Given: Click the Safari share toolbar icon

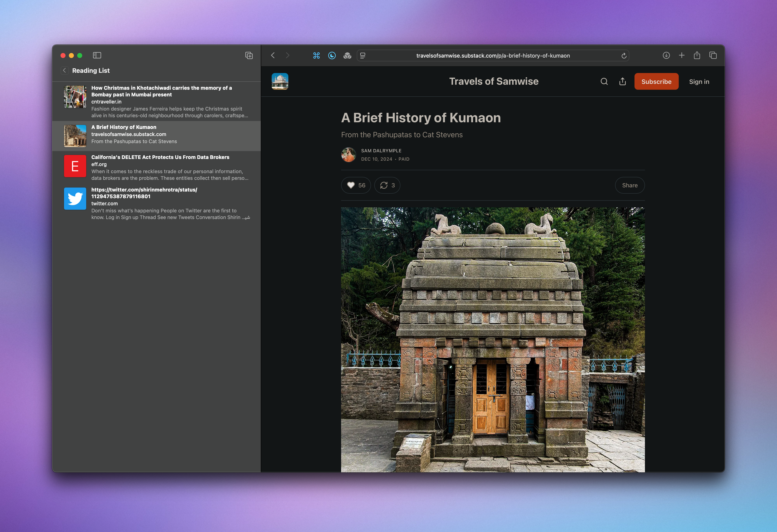Looking at the screenshot, I should pos(697,55).
